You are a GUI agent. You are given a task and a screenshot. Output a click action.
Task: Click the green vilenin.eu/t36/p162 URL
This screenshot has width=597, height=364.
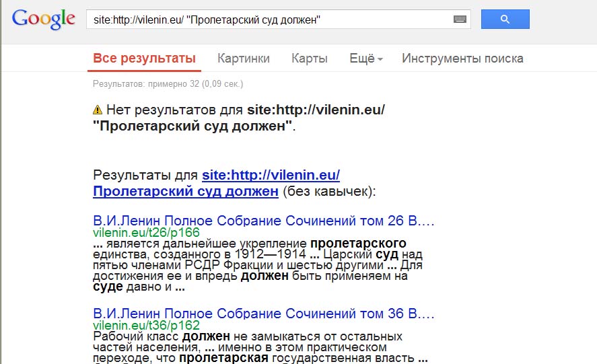pos(146,326)
